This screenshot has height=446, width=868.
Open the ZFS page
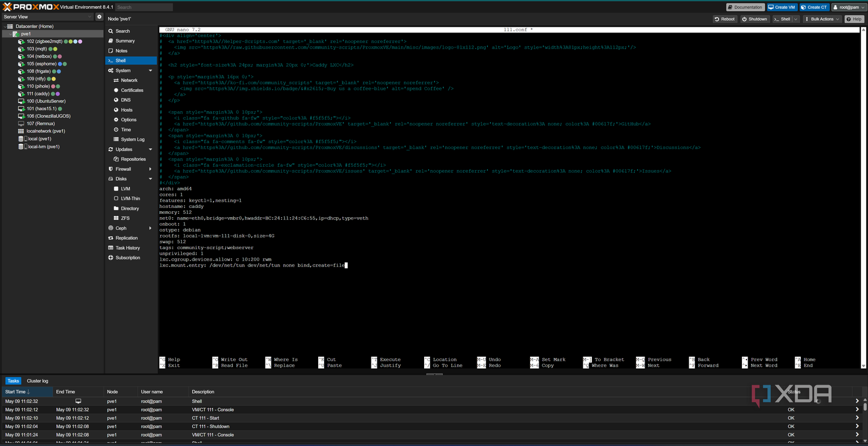click(x=131, y=218)
